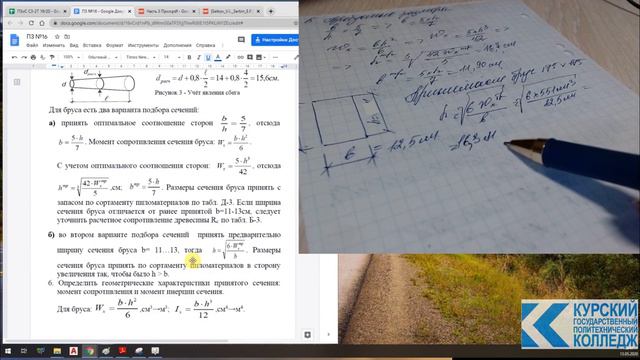
Task: Click the text color button
Action: point(218,58)
